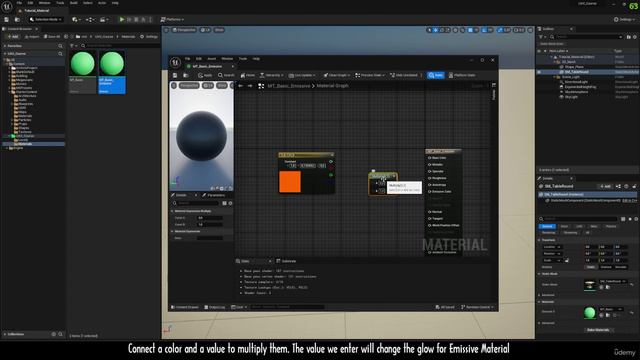Set Mobility to Static
Viewport: 640px width, 360px height.
pyautogui.click(x=591, y=267)
